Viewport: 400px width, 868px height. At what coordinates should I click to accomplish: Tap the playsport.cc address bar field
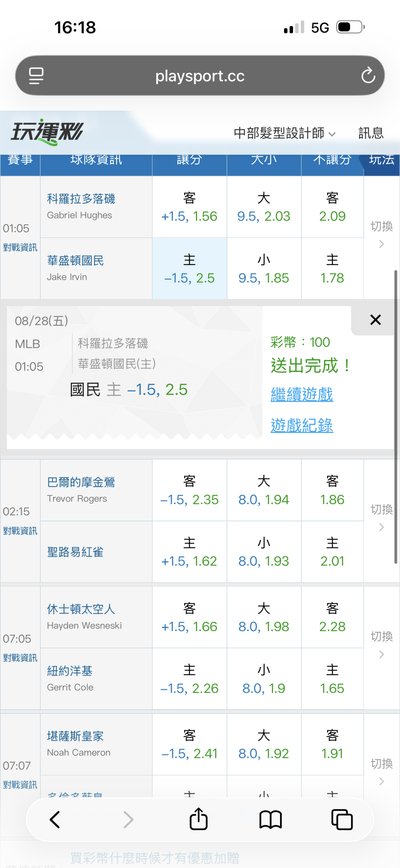click(200, 76)
